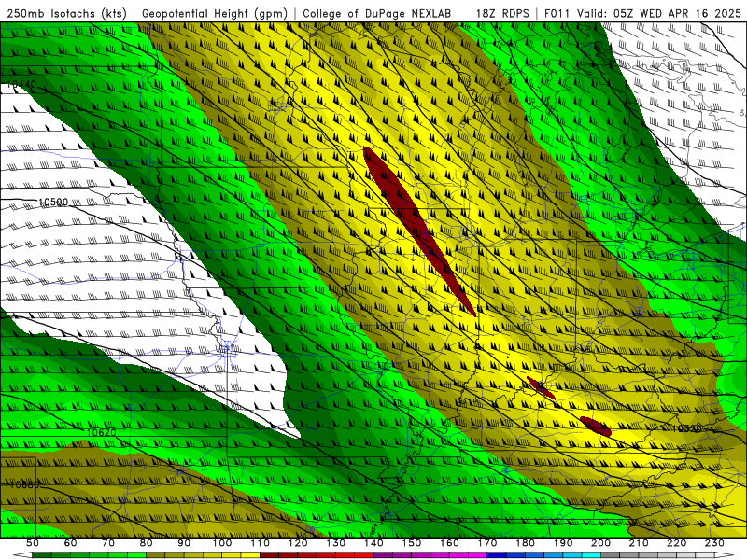Click the "College of DuPage NEXLAB" header text
747x560 pixels.
377,13
